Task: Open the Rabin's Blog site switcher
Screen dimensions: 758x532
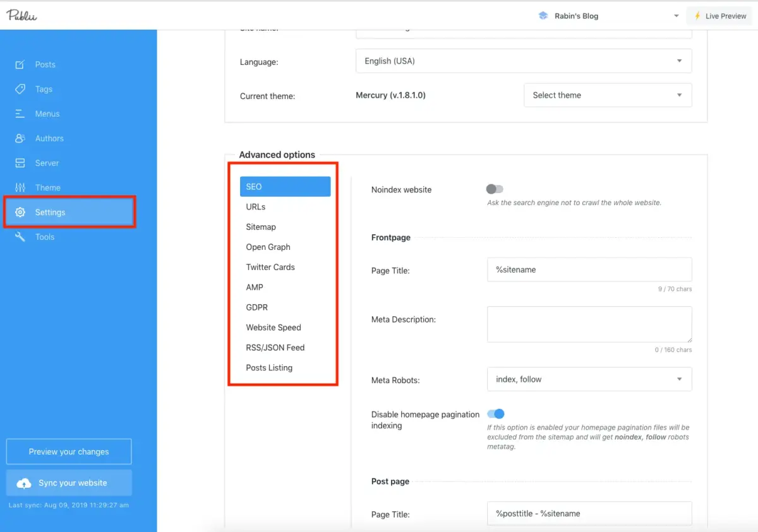Action: [x=576, y=15]
